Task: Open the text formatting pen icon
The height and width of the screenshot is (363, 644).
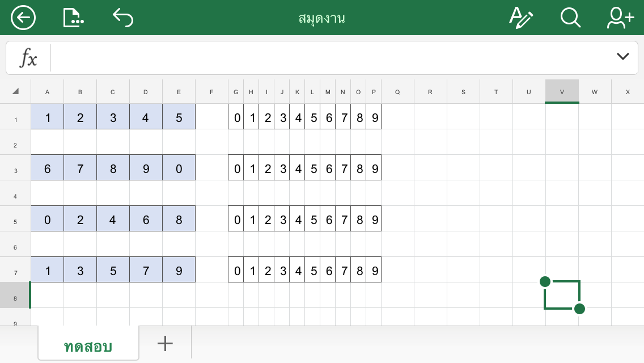Action: click(x=521, y=18)
